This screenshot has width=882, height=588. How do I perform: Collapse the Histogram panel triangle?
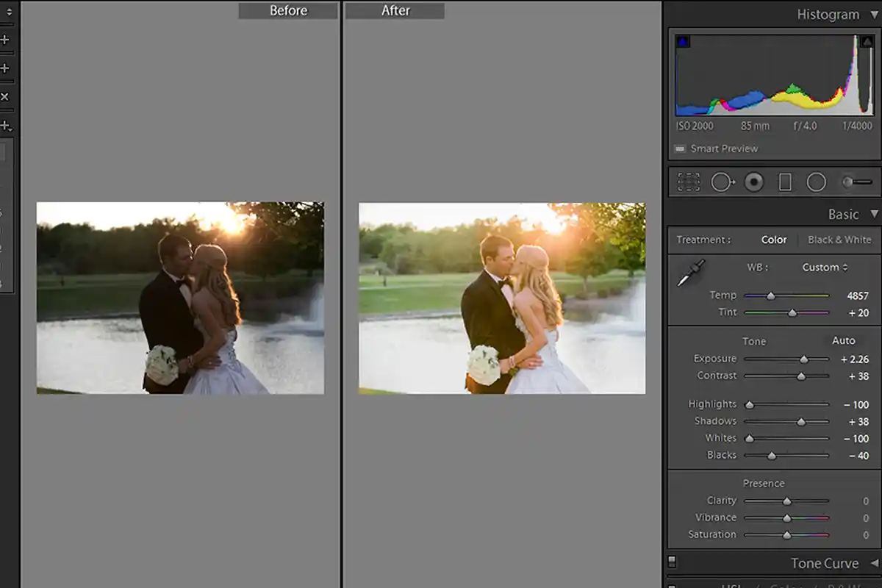(x=874, y=14)
